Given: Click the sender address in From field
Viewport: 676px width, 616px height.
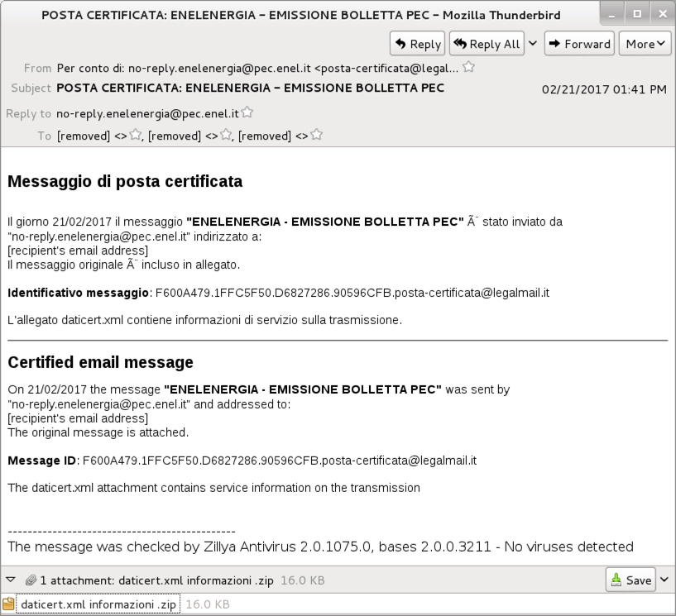Looking at the screenshot, I should (x=257, y=68).
